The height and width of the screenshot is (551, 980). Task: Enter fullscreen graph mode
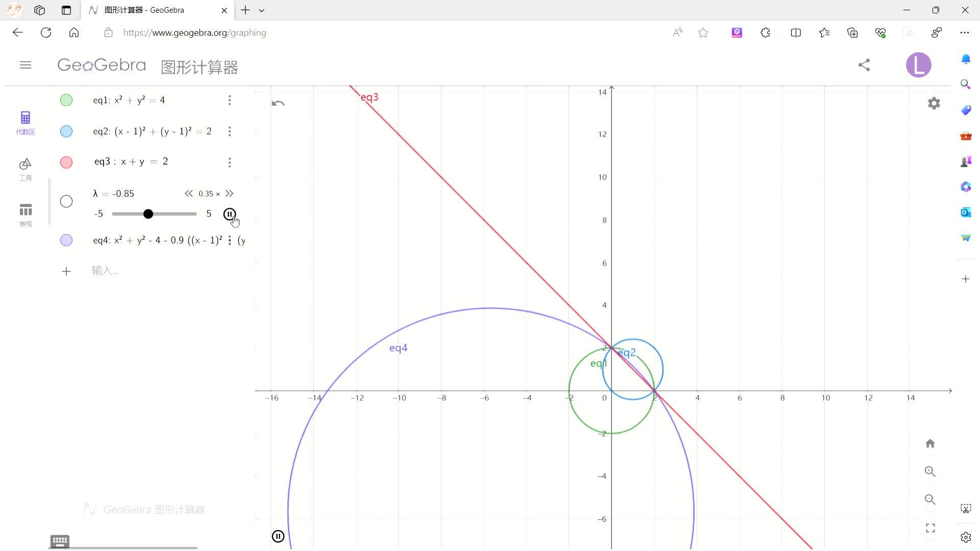[x=930, y=528]
